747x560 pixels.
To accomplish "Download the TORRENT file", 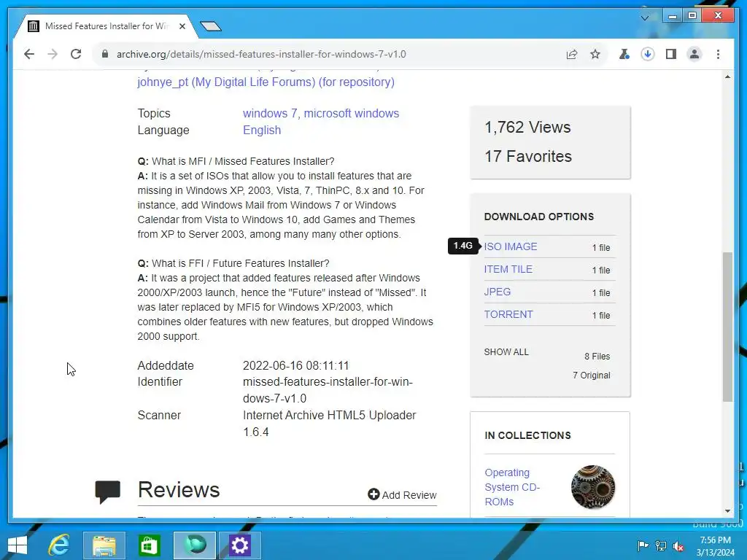I will coord(508,314).
